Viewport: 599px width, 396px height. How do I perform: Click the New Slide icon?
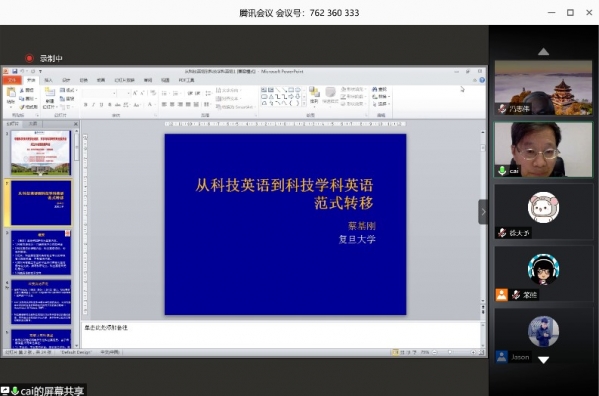[x=50, y=93]
